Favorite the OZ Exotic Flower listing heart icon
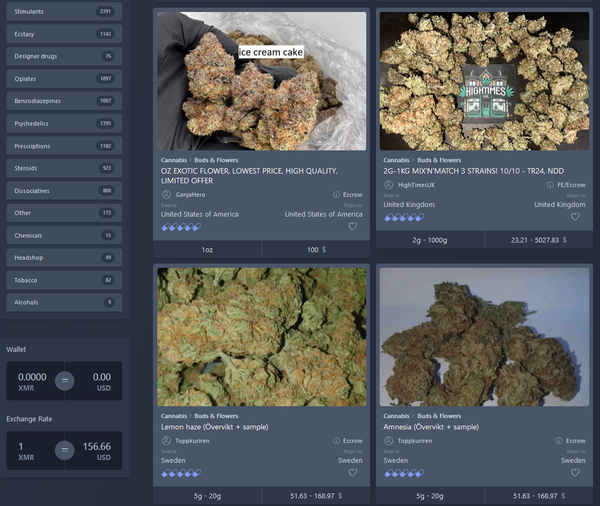Viewport: 600px width, 506px height. [352, 227]
